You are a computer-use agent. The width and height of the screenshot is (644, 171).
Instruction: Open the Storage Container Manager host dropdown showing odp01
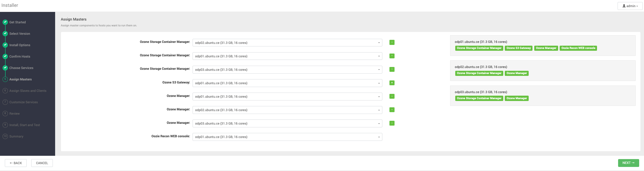click(x=287, y=56)
